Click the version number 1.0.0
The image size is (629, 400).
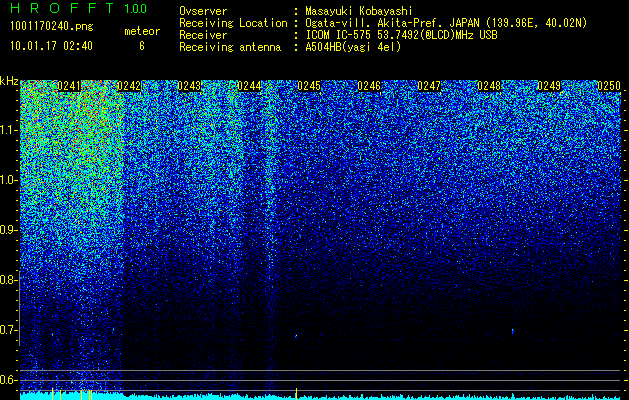(x=136, y=9)
